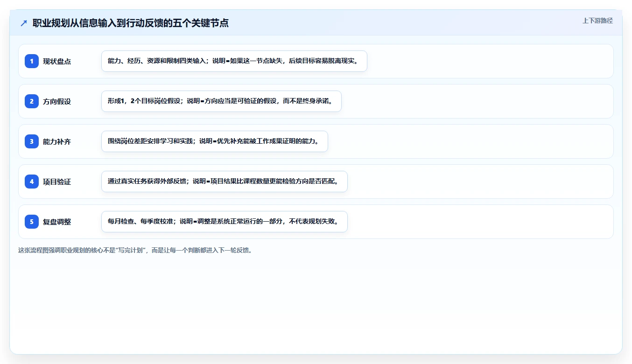Select the number 3 step badge

pos(32,141)
